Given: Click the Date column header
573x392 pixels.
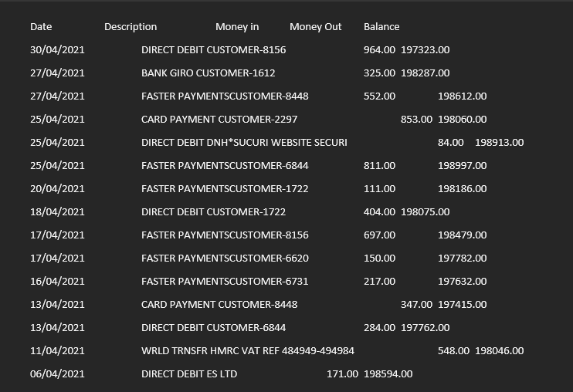Looking at the screenshot, I should [41, 27].
